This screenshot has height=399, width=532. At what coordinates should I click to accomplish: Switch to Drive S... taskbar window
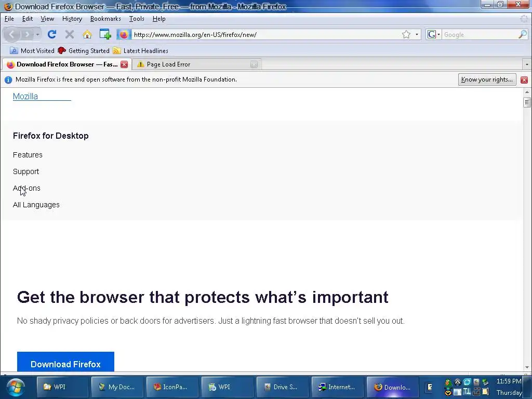point(282,387)
